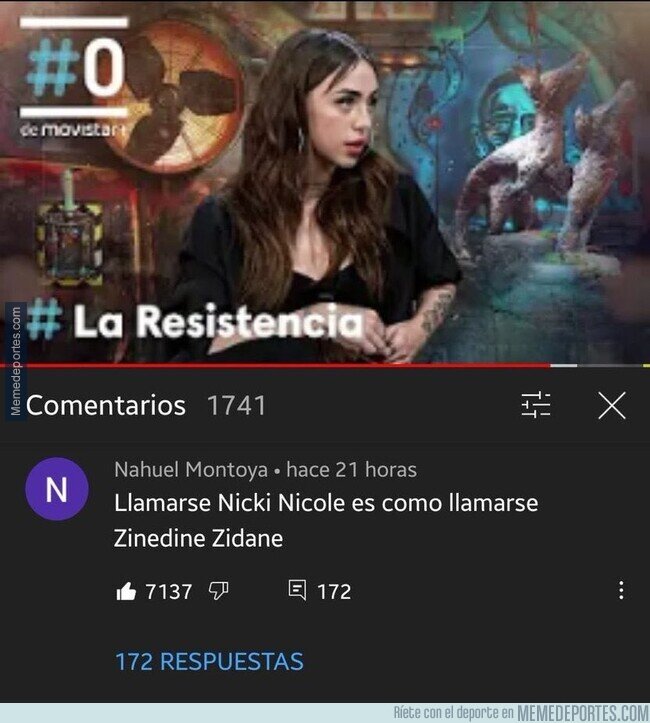The height and width of the screenshot is (723, 650).
Task: Dislike the comment with thumbs down icon
Action: [219, 591]
